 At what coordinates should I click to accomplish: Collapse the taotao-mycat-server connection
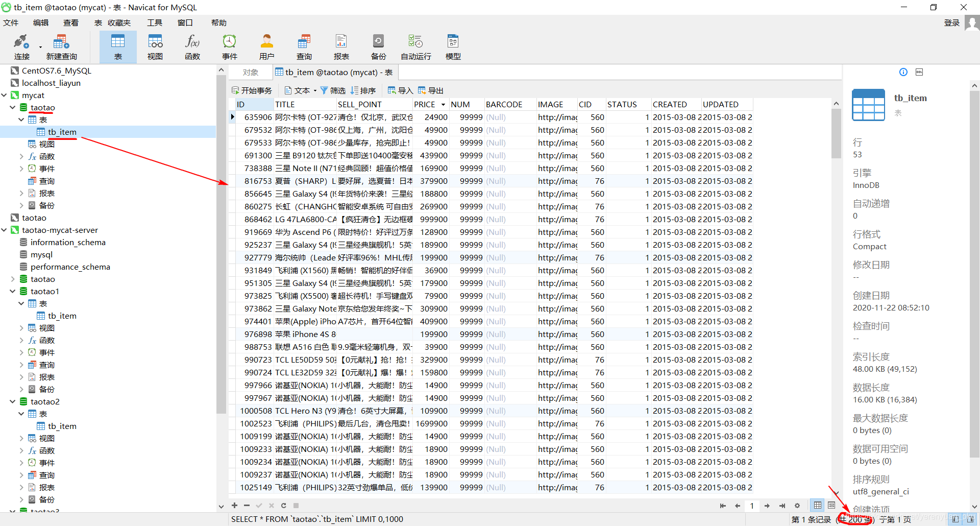click(4, 230)
